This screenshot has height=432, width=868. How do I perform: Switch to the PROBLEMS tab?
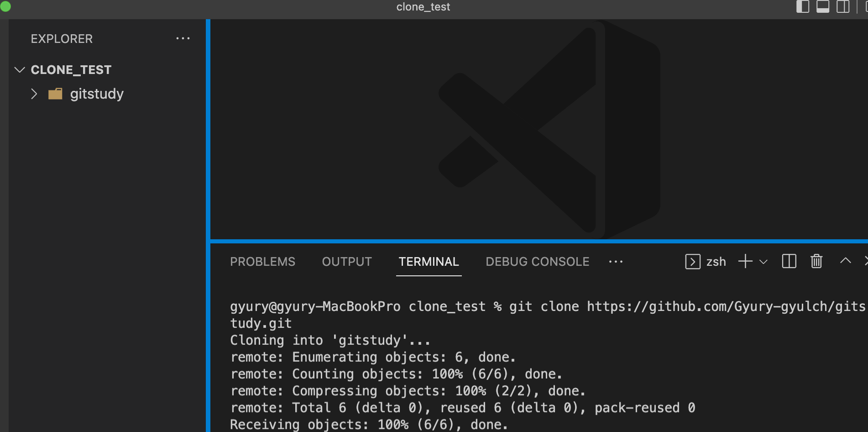click(x=262, y=262)
